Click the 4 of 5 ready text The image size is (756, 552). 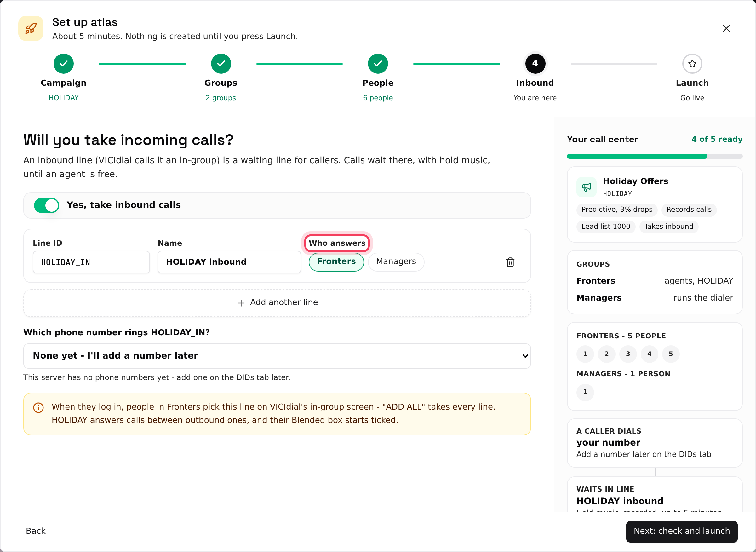point(717,139)
